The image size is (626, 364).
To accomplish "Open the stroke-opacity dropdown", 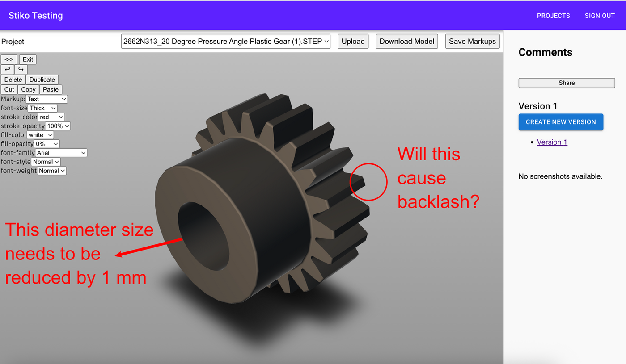I will click(x=58, y=126).
